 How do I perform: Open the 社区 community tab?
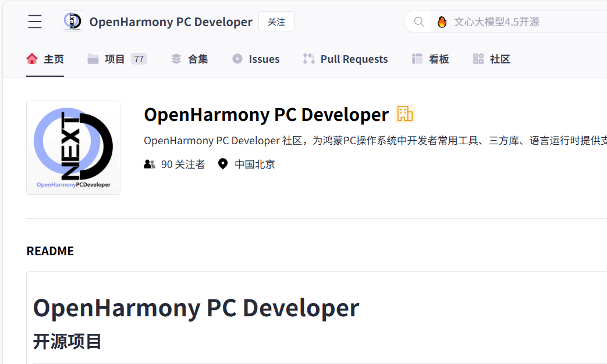491,59
